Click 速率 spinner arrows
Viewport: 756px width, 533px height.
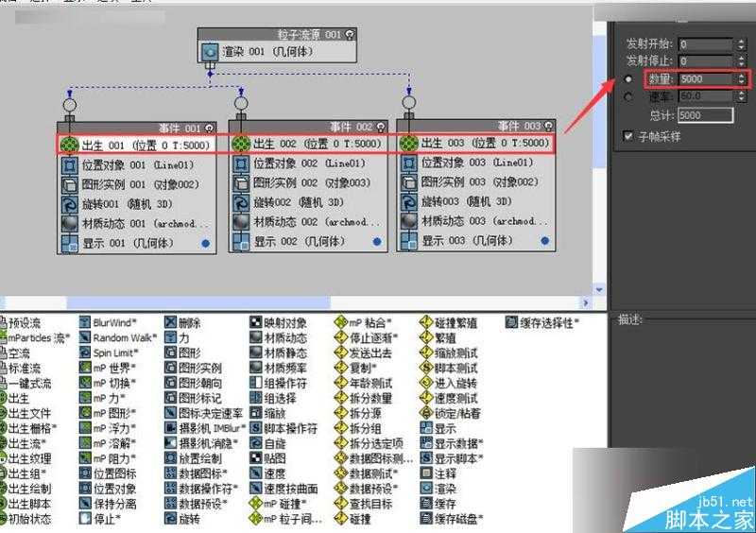(741, 96)
